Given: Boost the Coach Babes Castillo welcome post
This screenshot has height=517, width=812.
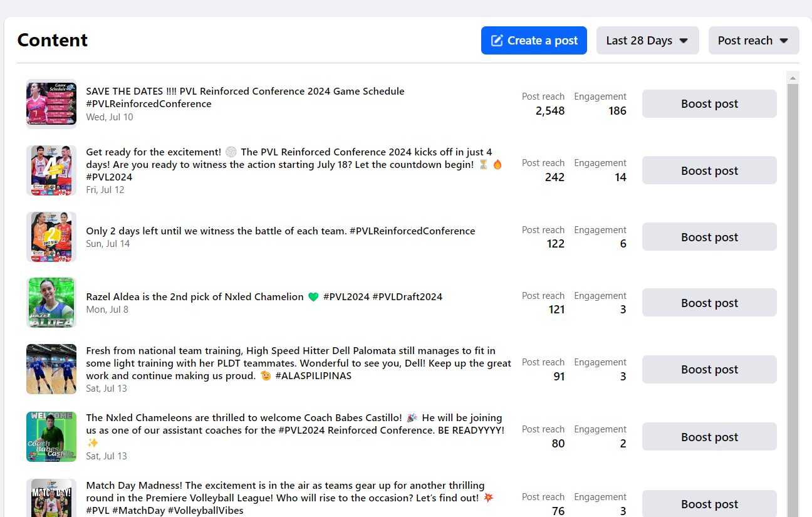Looking at the screenshot, I should [x=709, y=437].
